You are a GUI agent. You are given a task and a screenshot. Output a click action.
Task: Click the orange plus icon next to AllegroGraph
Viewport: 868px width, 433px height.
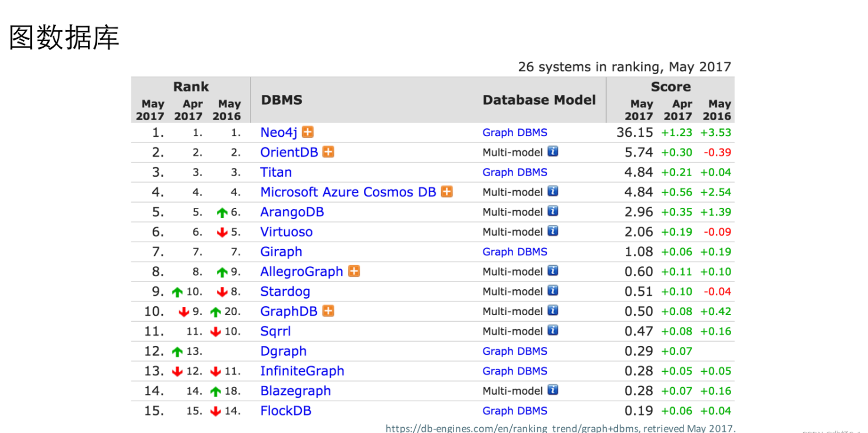click(x=354, y=271)
